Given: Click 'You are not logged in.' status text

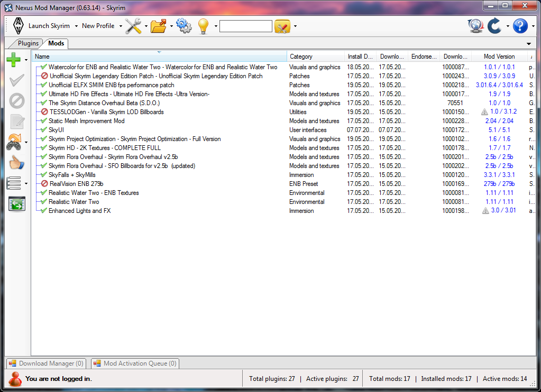Looking at the screenshot, I should [x=58, y=379].
